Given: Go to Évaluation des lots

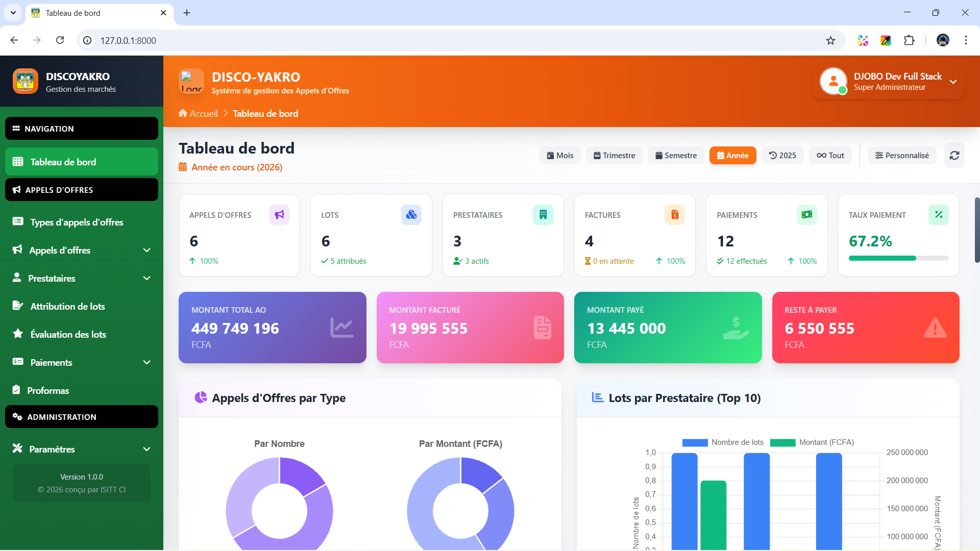Looking at the screenshot, I should (82, 334).
